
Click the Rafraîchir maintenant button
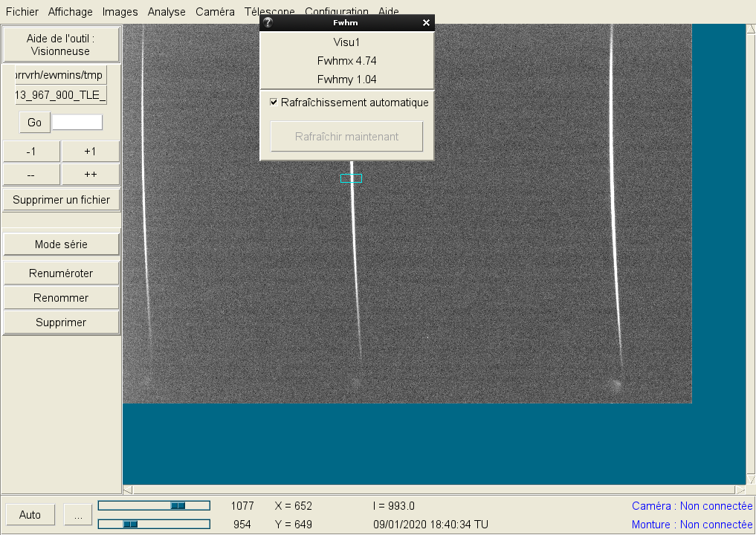[346, 136]
